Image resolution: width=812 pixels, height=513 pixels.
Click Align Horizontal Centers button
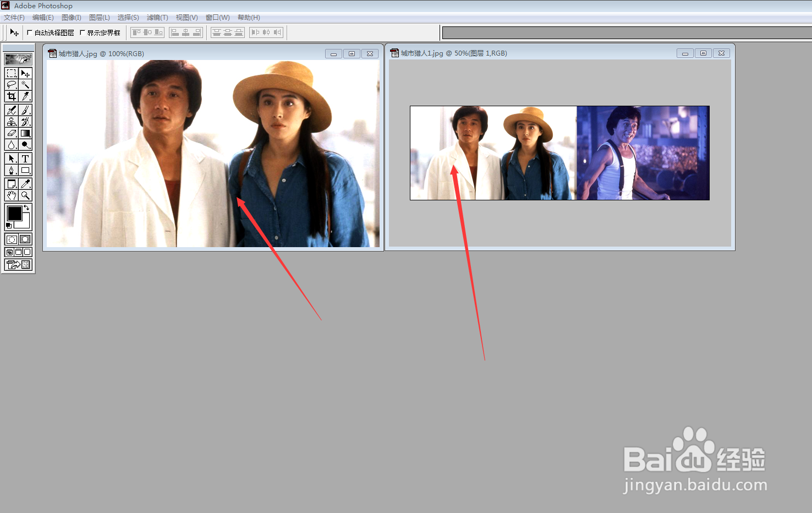point(186,32)
